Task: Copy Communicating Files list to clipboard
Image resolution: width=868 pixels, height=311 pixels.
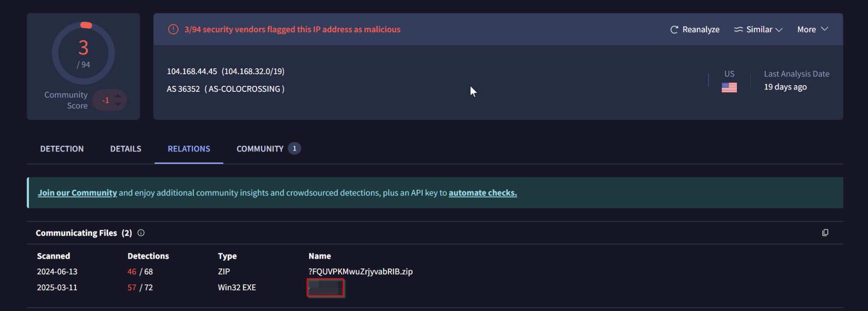Action: point(825,232)
